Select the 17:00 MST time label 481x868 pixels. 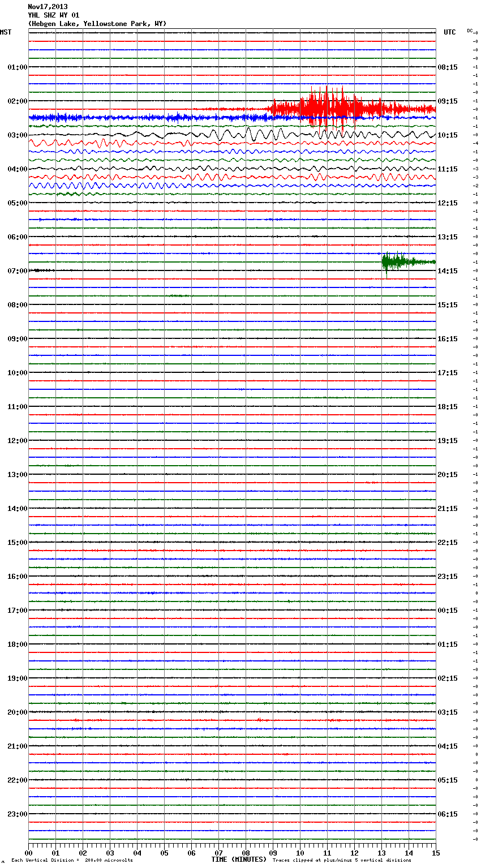(18, 611)
